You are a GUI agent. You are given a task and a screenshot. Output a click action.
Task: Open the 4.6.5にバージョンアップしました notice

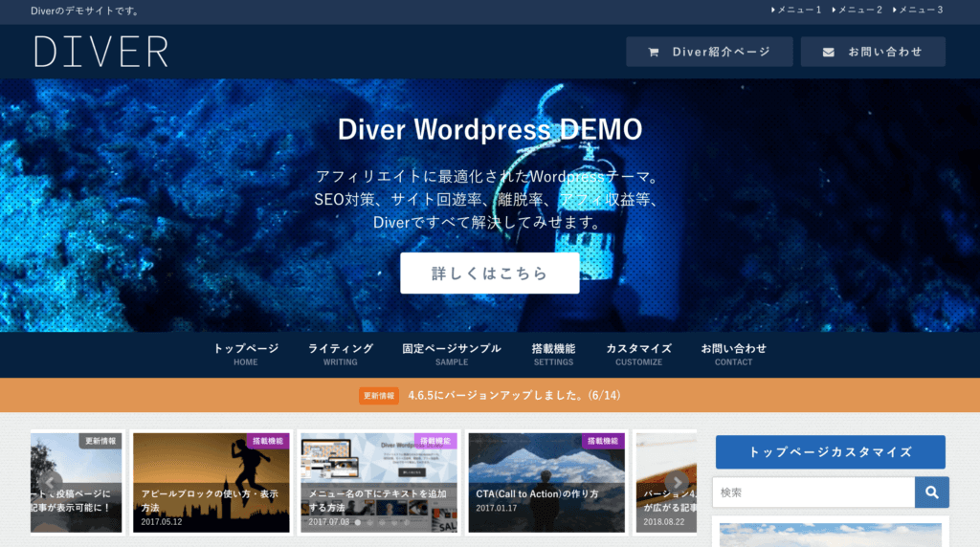(x=514, y=395)
